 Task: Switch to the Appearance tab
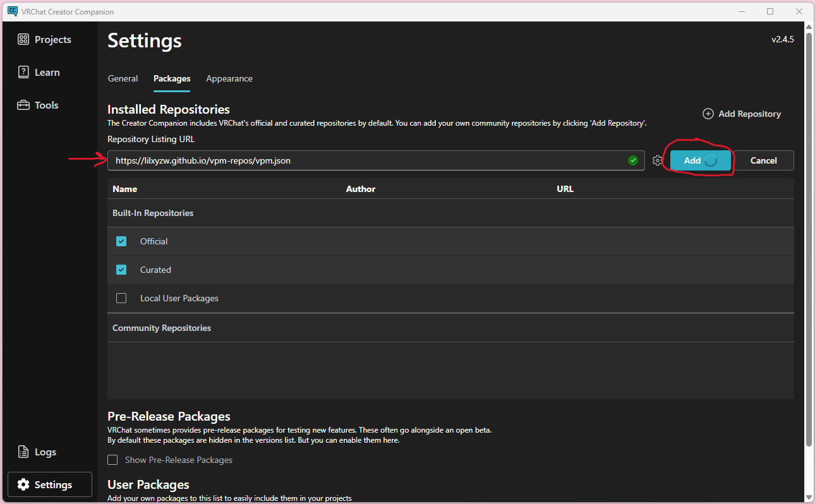pos(229,78)
